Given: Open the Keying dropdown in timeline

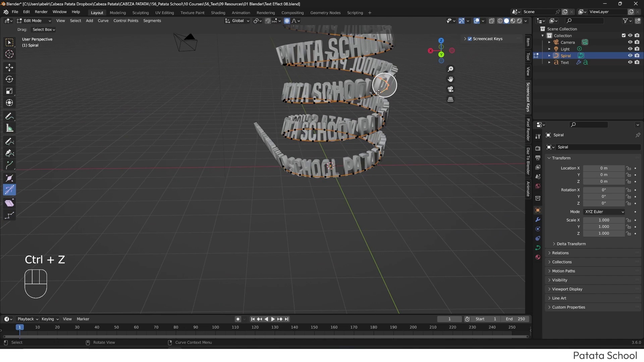Looking at the screenshot, I should click(x=50, y=319).
